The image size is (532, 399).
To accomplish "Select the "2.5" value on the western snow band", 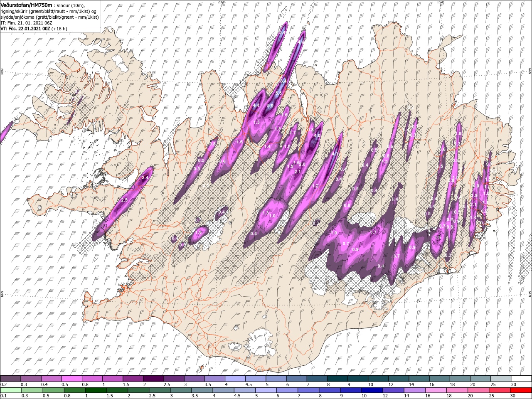I will coord(124,200).
